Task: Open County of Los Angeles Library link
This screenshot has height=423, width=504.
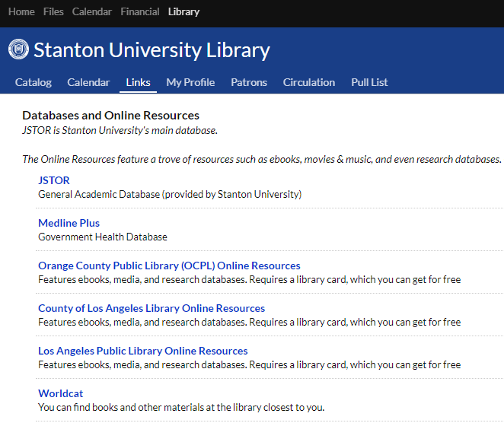Action: (152, 308)
